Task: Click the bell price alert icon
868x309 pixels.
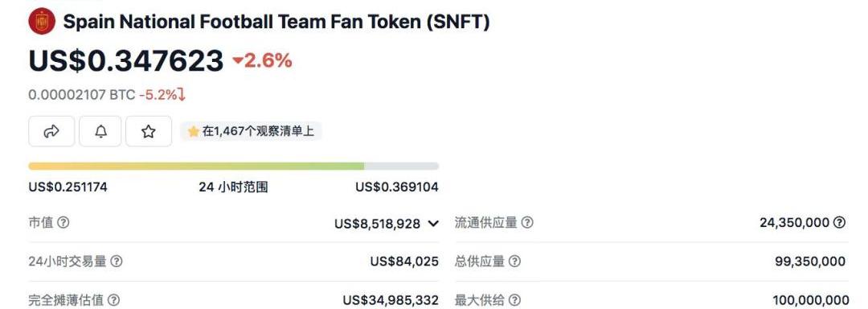Action: 100,131
